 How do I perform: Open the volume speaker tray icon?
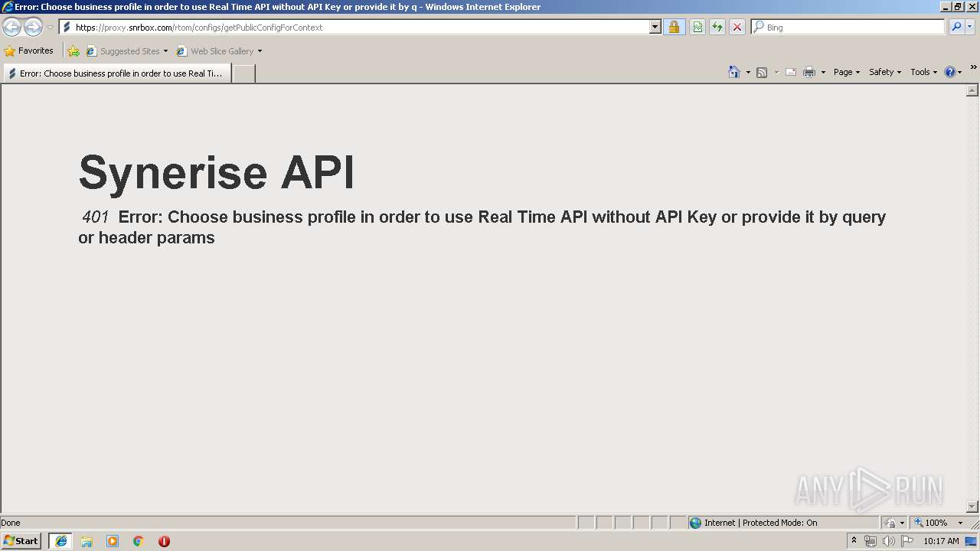tap(889, 541)
